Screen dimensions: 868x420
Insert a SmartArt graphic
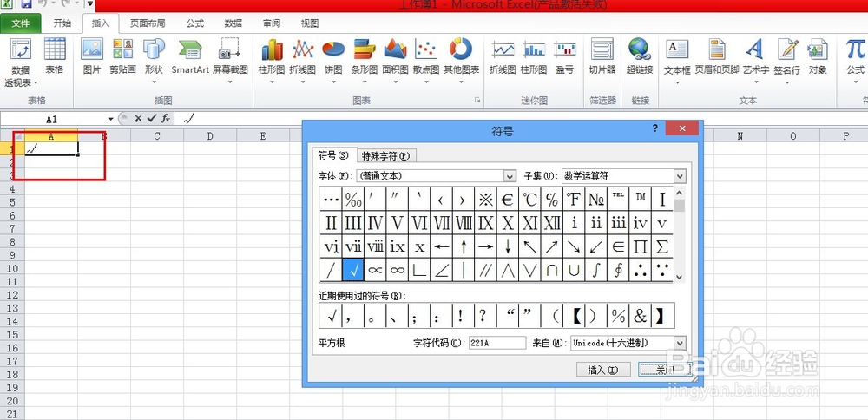tap(190, 56)
